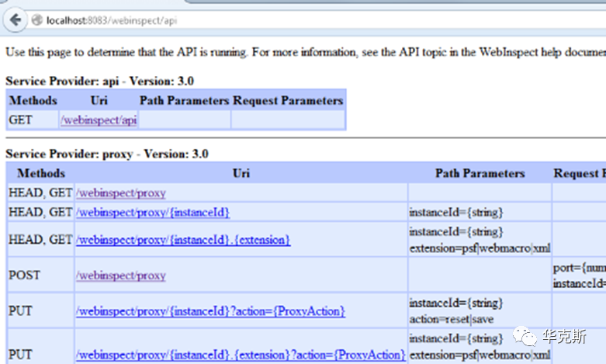Open the PUT {instanceId}.{extension}?action={ProxyAction} link
Viewport: 606px width, 364px height.
point(241,355)
